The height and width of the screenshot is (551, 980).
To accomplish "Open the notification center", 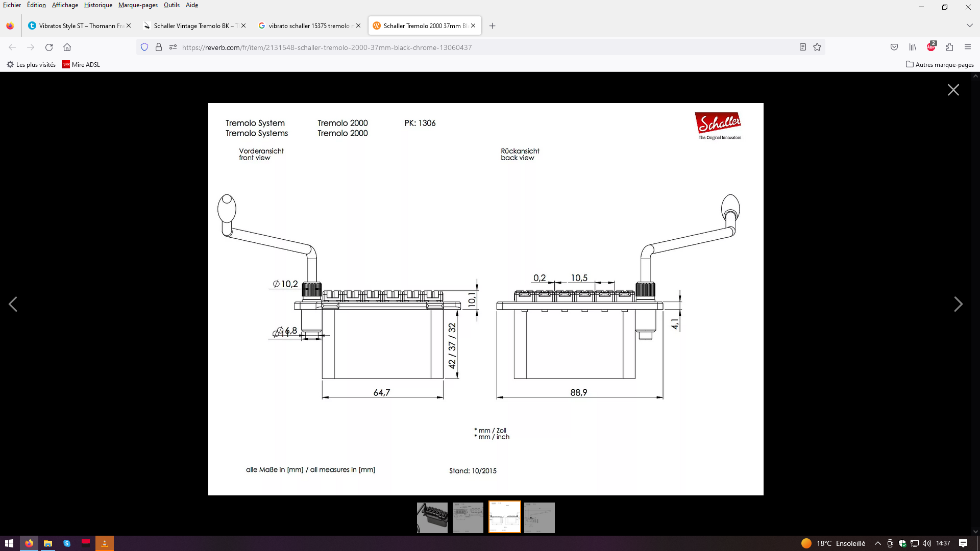I will click(963, 543).
